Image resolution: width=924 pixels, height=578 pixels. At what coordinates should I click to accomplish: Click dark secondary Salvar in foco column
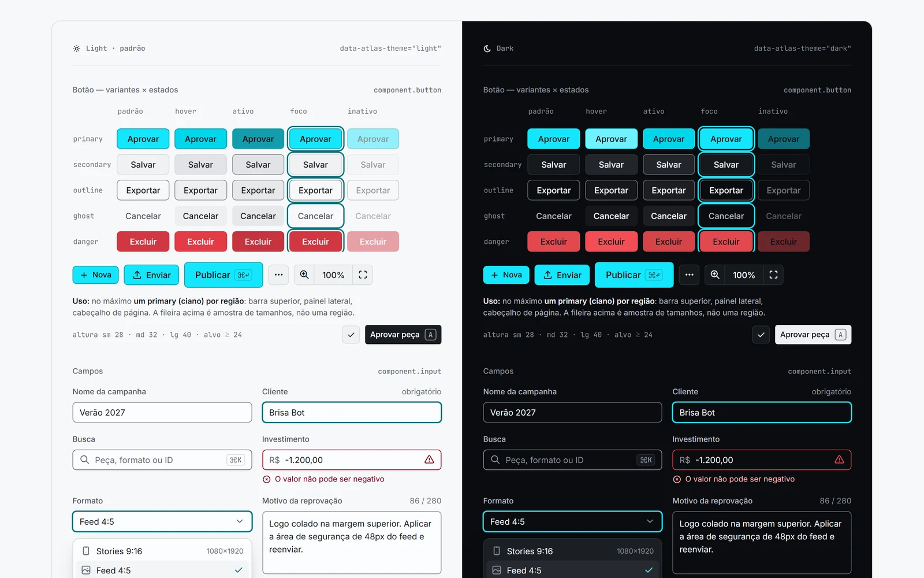[726, 165]
